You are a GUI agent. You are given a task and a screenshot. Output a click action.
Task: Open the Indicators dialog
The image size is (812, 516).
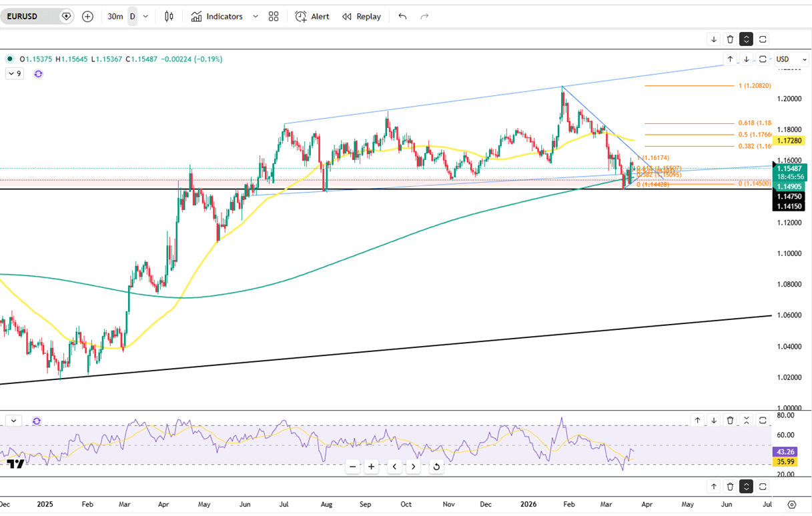(x=217, y=17)
